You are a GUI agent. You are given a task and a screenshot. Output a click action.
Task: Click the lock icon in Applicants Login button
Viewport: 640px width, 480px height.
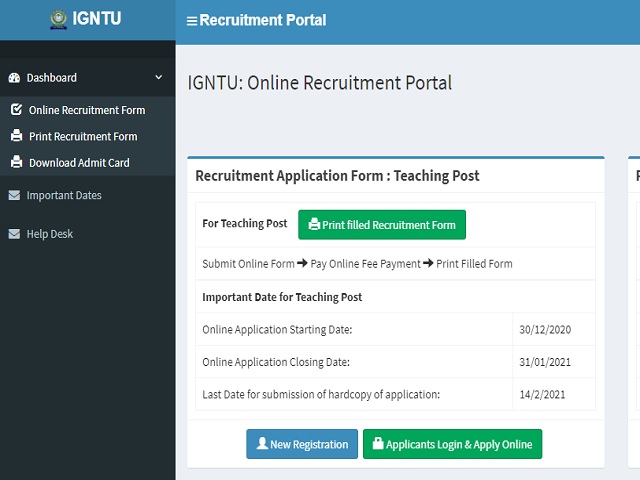[x=378, y=443]
